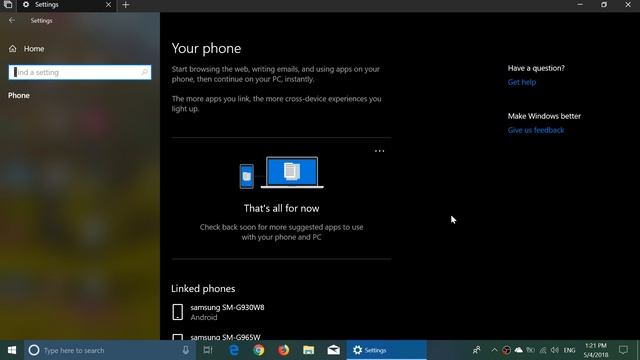The image size is (640, 360).
Task: Click the Settings taskbar button
Action: click(x=387, y=350)
